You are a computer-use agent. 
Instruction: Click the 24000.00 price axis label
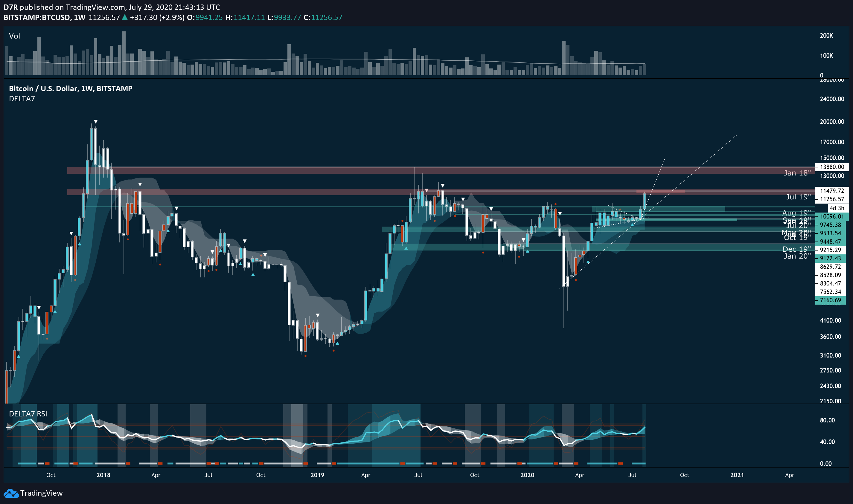click(832, 99)
